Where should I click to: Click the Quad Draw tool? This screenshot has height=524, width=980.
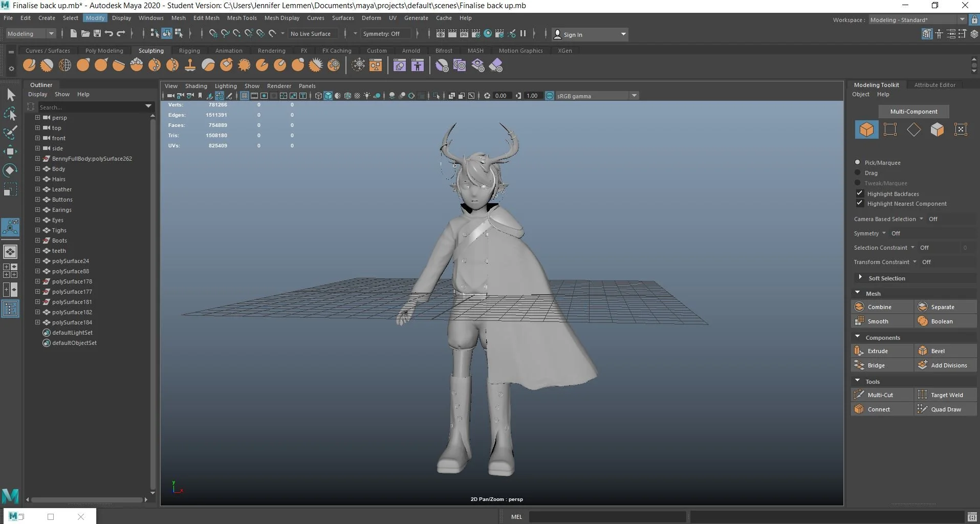click(945, 409)
